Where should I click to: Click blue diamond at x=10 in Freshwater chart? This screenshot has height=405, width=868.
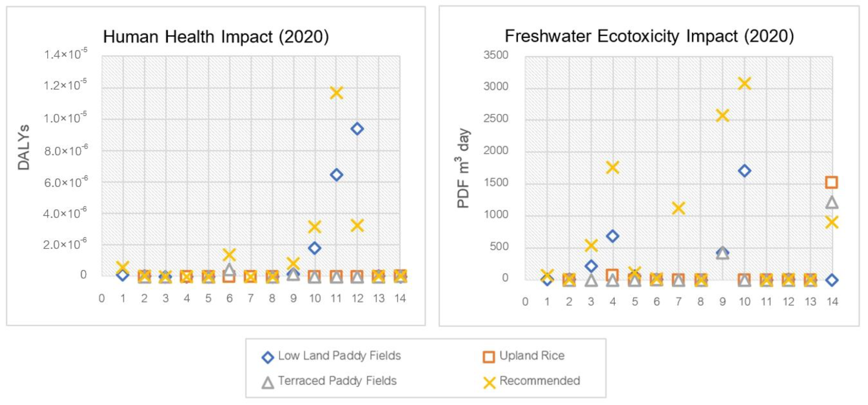744,171
